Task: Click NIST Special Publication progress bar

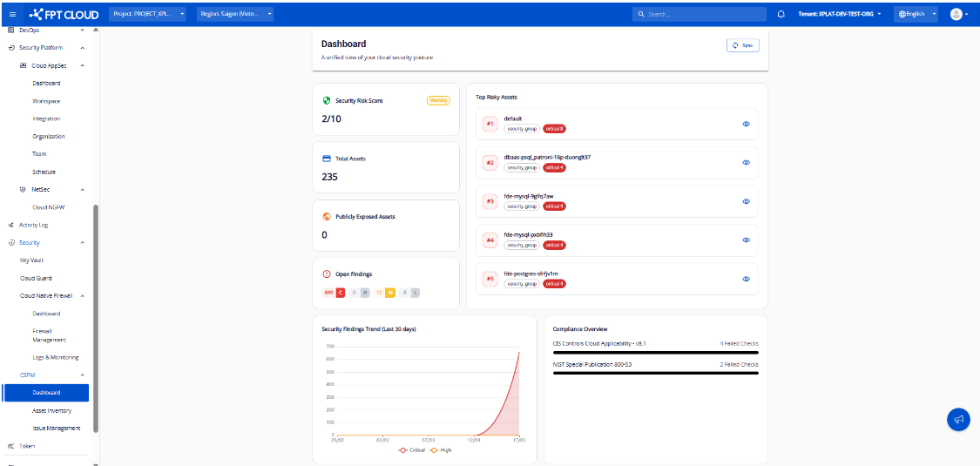Action: tap(655, 373)
